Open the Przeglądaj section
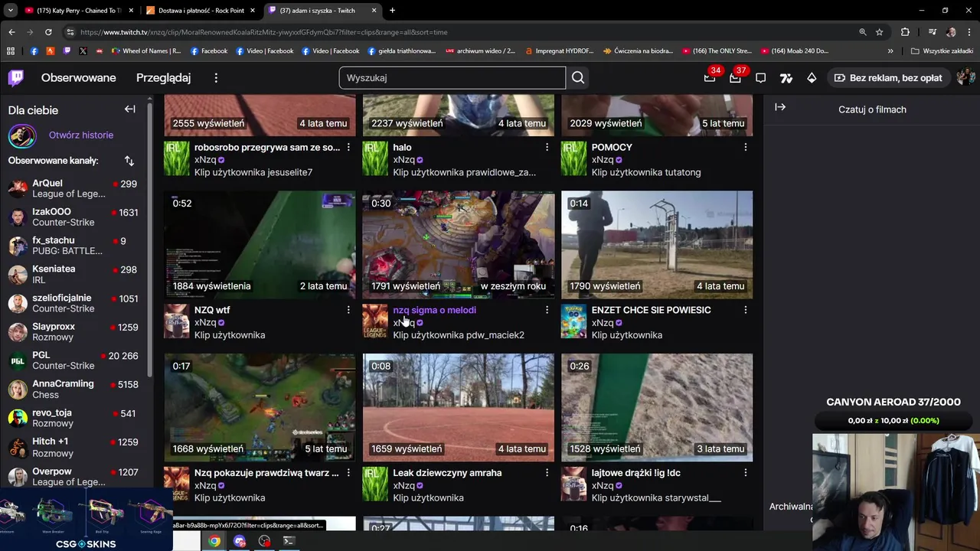This screenshot has height=551, width=980. click(163, 78)
